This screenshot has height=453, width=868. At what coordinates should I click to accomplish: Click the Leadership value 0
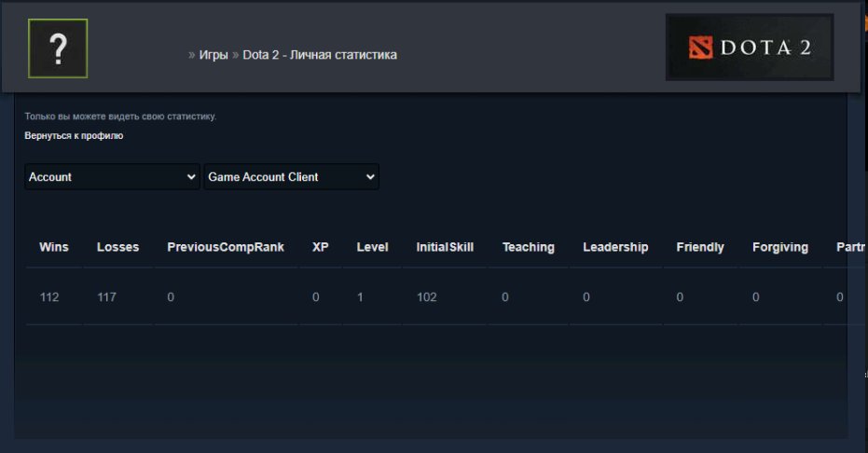coord(586,297)
